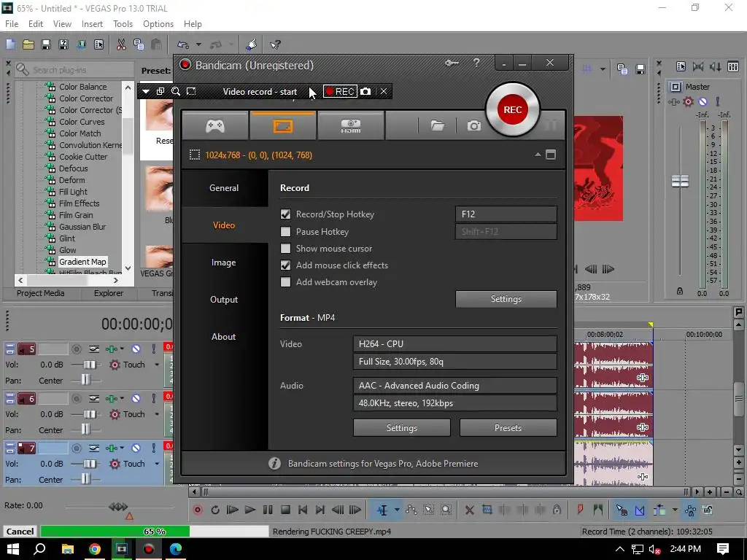Image resolution: width=747 pixels, height=560 pixels.
Task: Enable Show mouse cursor checkbox
Action: pos(285,248)
